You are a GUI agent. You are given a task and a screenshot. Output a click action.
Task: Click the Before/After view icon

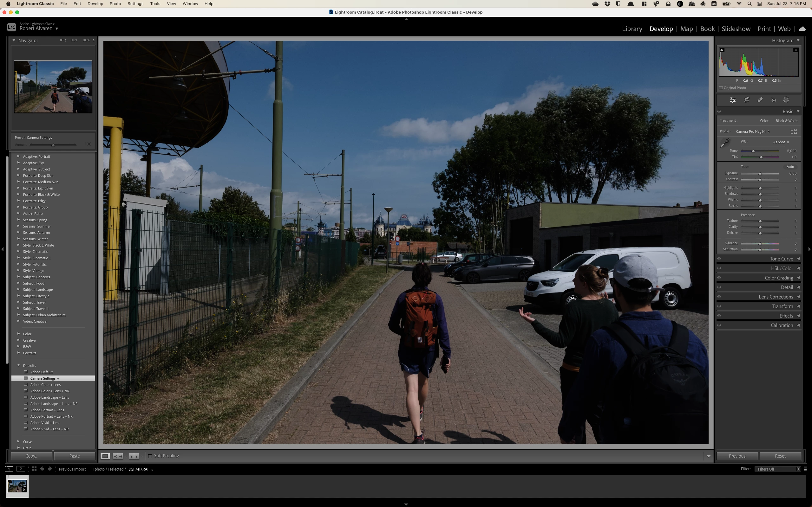click(x=117, y=456)
